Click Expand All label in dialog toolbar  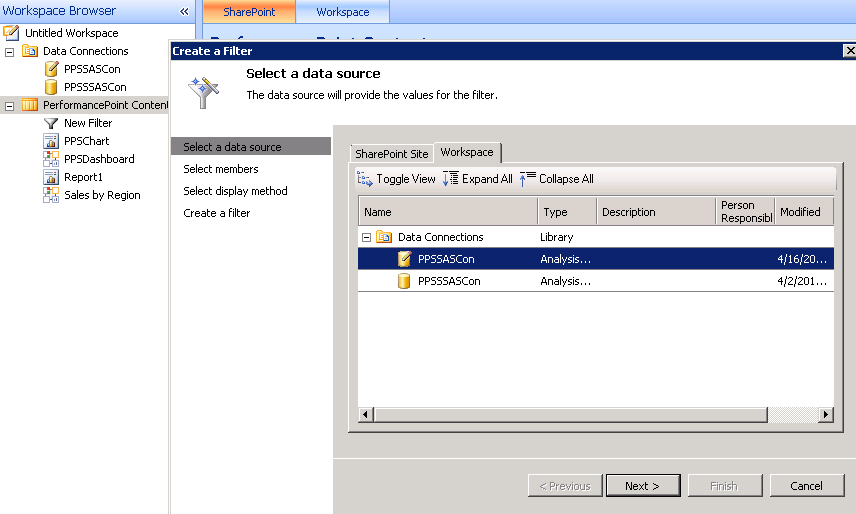click(x=487, y=179)
